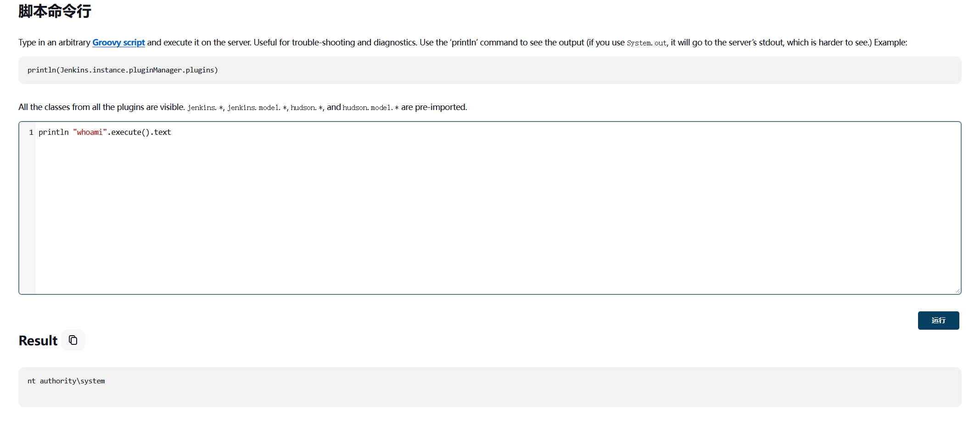
Task: Click the System.out inline code text
Action: click(647, 43)
